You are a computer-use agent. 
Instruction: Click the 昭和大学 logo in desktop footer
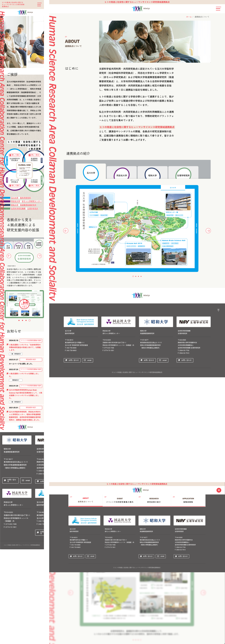pyautogui.click(x=156, y=322)
